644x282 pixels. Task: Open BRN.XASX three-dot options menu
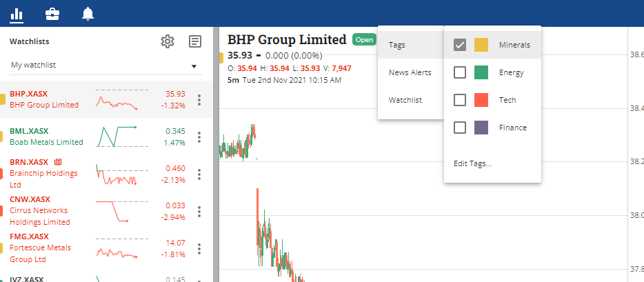pos(199,174)
